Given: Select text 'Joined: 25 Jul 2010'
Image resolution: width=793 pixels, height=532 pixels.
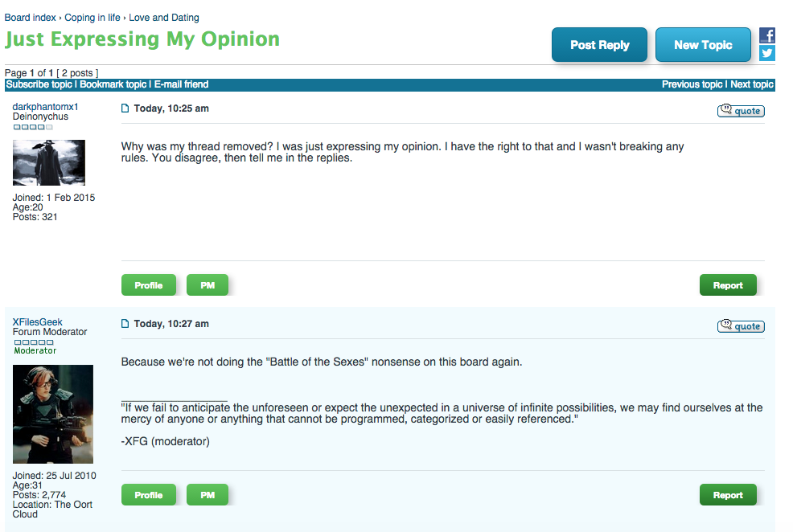Looking at the screenshot, I should [x=54, y=476].
